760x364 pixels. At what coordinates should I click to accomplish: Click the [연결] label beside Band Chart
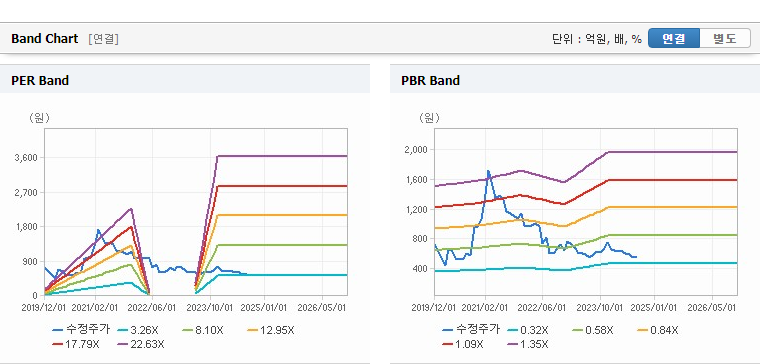pos(103,39)
